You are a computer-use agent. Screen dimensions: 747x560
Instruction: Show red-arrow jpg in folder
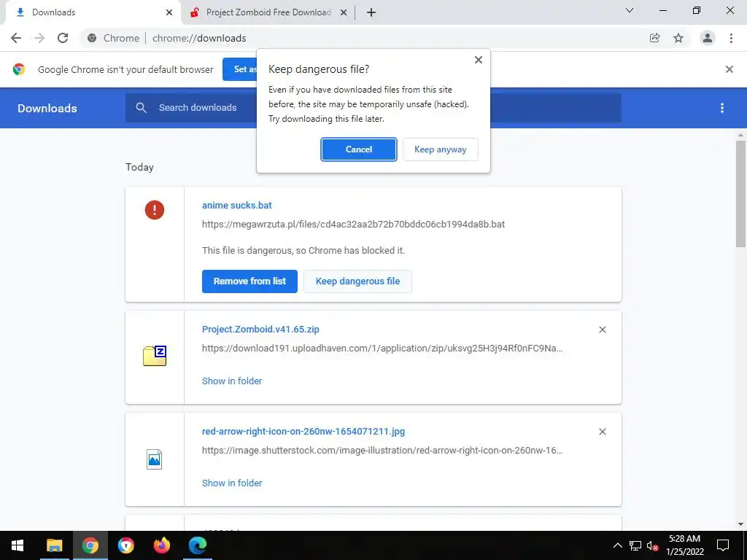pos(232,483)
